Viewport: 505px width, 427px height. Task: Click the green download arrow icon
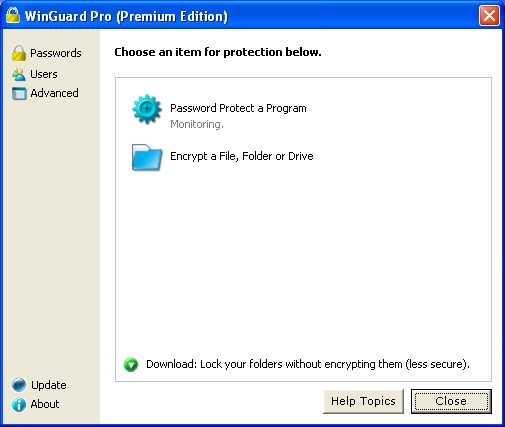[131, 365]
